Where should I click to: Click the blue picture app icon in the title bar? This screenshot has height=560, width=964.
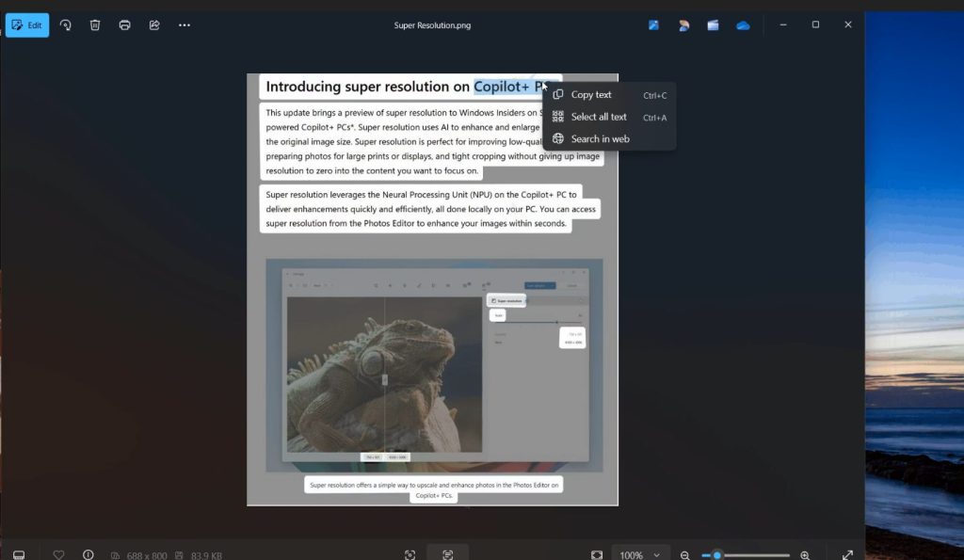pos(653,25)
